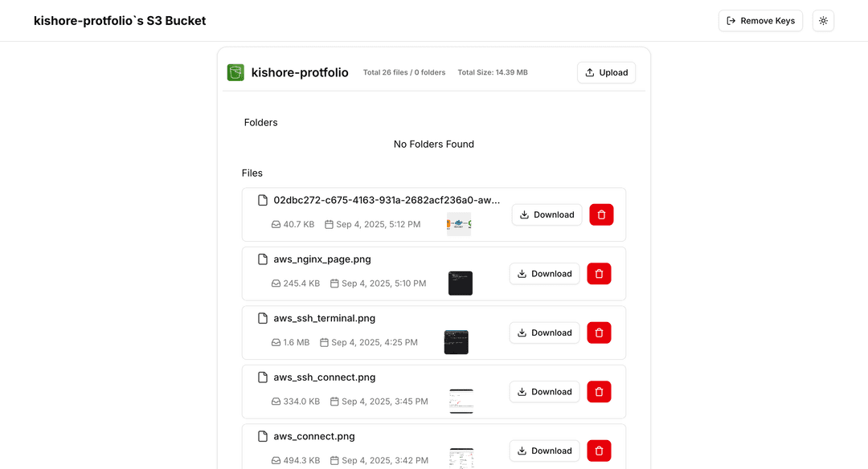Open the aws_ssh_terminal.png preview thumbnail
This screenshot has height=469, width=868.
tap(456, 342)
